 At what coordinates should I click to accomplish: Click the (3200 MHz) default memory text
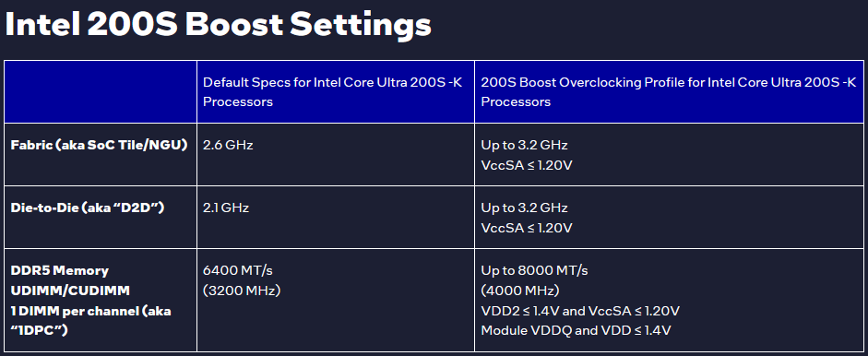(242, 291)
